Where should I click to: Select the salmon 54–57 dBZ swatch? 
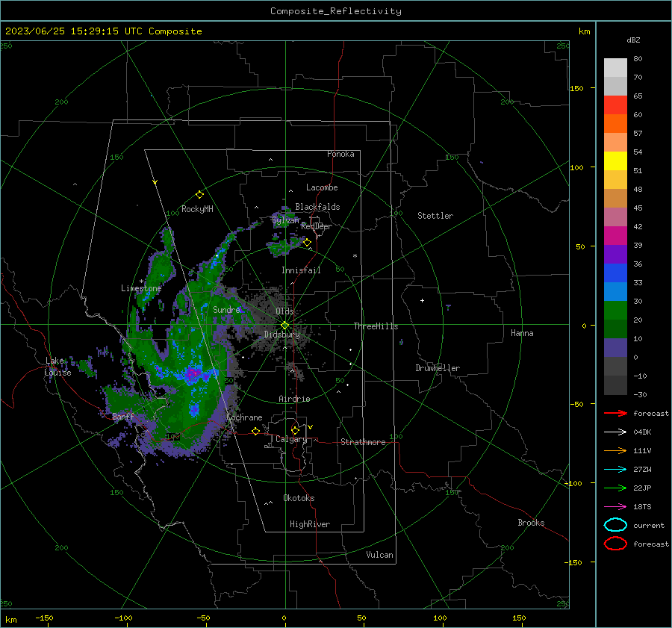615,143
